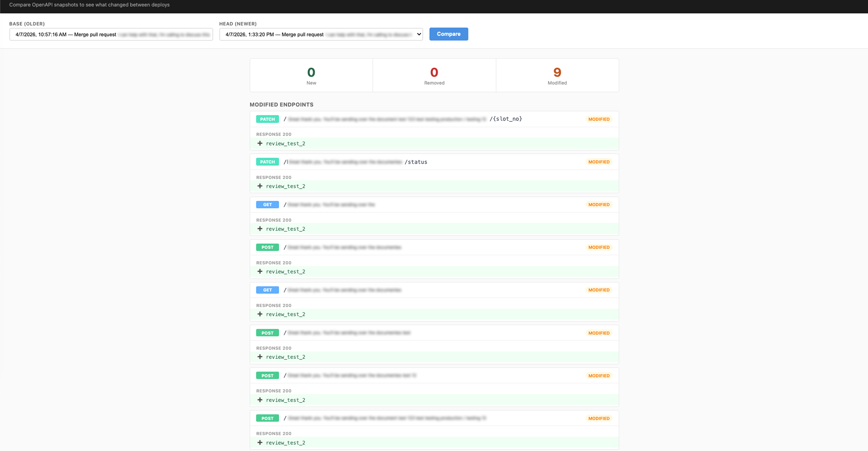Click plus icon under /status endpoint response
The width and height of the screenshot is (868, 451).
pos(260,186)
